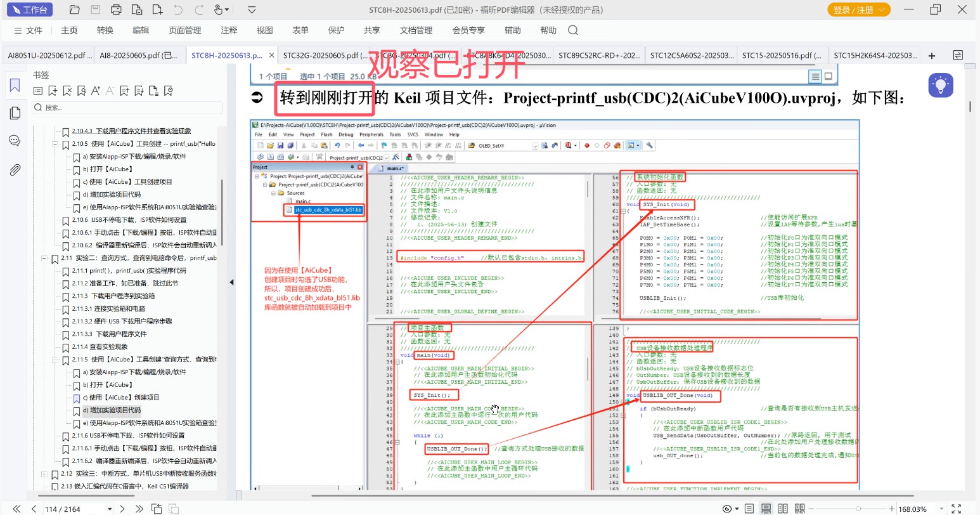Click the find bookmark icon
The image size is (980, 515).
[81, 91]
